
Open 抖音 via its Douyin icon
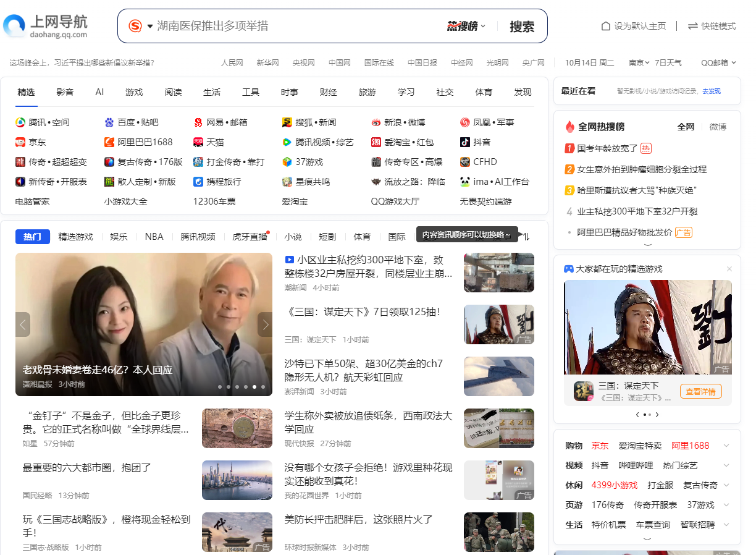click(x=465, y=142)
